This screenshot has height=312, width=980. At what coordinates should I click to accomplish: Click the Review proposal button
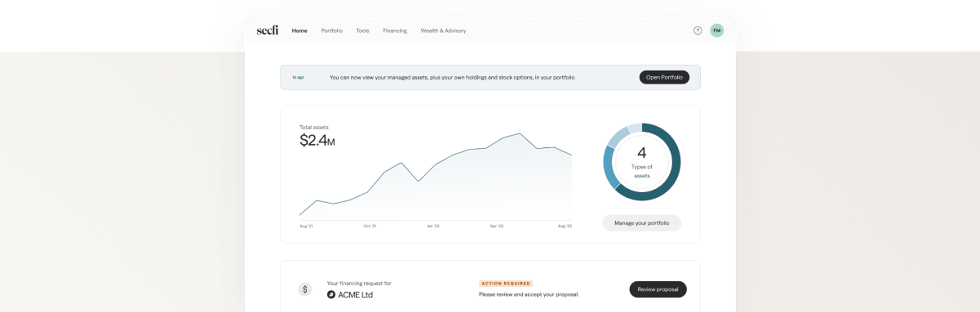pyautogui.click(x=658, y=289)
